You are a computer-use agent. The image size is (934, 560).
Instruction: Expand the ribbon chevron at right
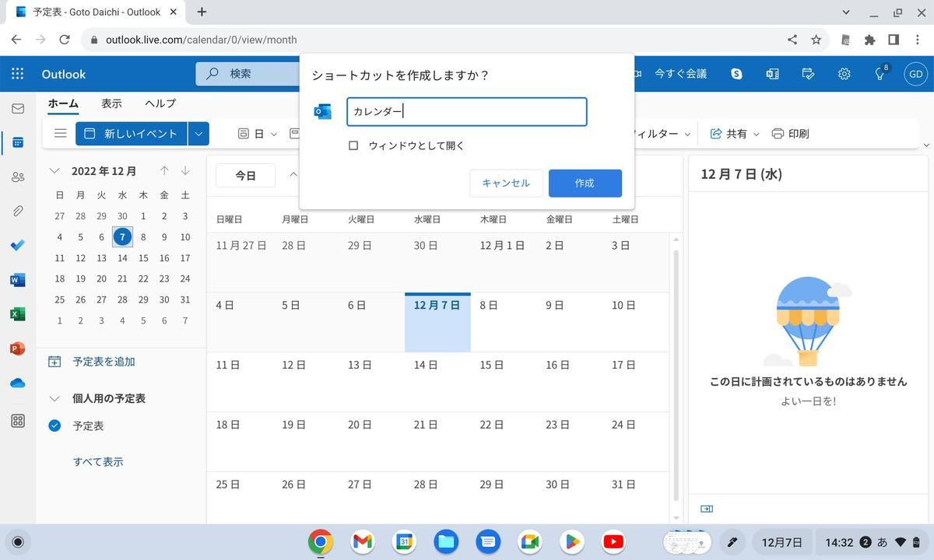coord(925,145)
